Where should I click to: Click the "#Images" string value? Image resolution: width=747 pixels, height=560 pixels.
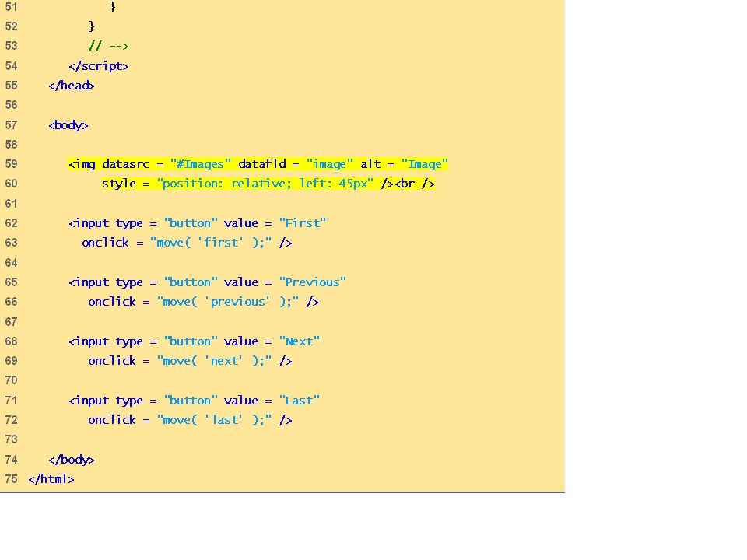(201, 164)
